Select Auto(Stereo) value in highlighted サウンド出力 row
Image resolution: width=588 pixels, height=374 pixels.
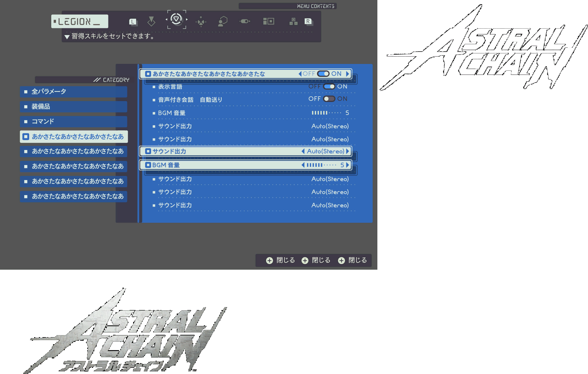coord(326,151)
